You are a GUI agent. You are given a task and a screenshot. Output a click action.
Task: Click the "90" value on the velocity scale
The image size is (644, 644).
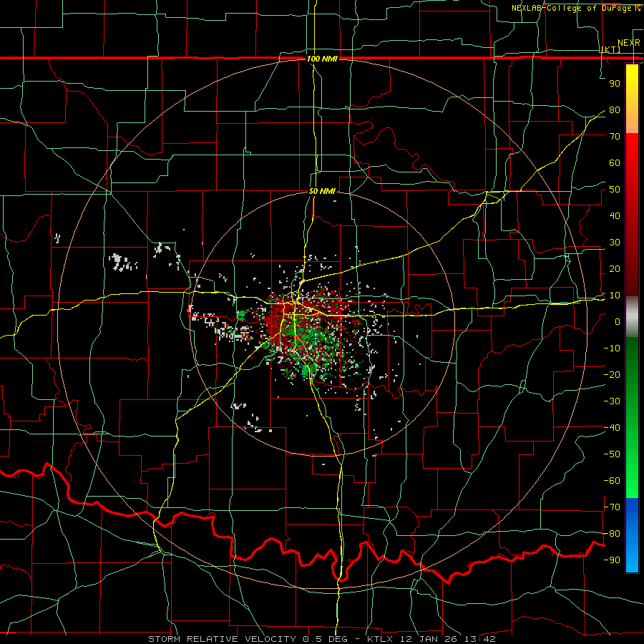point(615,84)
